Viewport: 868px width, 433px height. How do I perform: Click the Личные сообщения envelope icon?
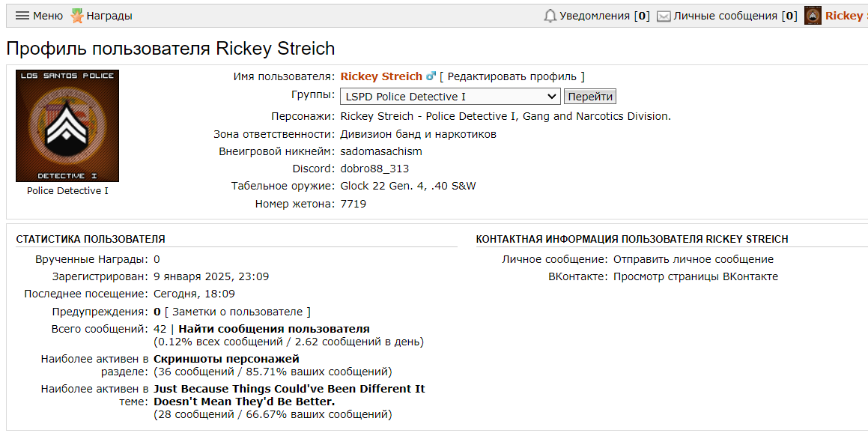coord(664,16)
